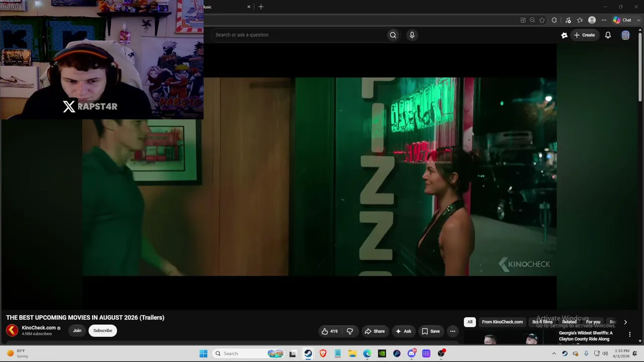Open browser settings and more menu
The height and width of the screenshot is (362, 644).
click(x=604, y=20)
